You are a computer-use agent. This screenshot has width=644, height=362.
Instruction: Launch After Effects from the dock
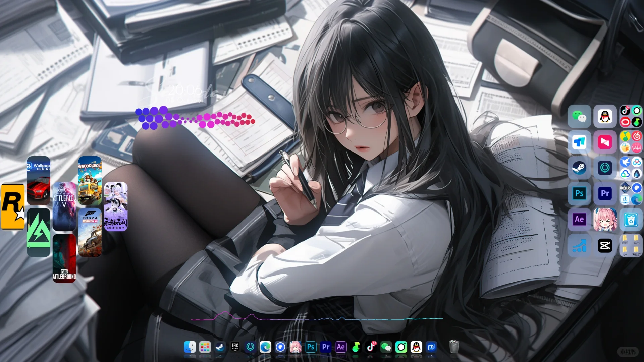341,347
